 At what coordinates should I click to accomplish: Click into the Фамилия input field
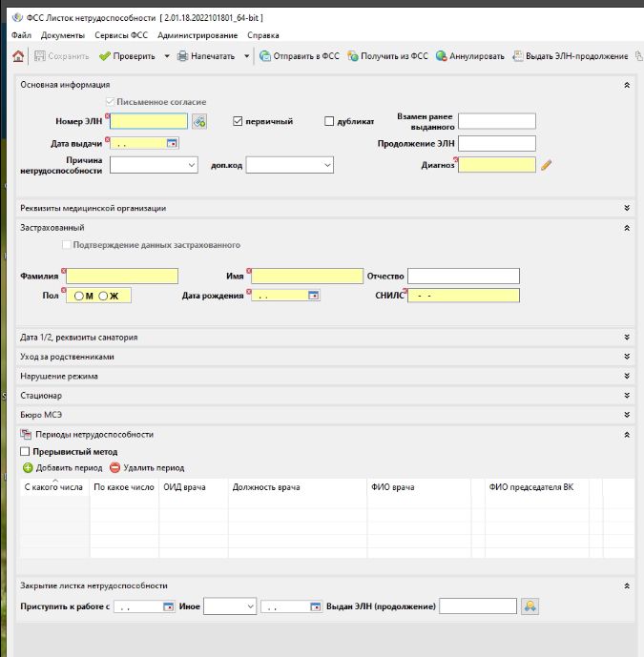(x=121, y=276)
